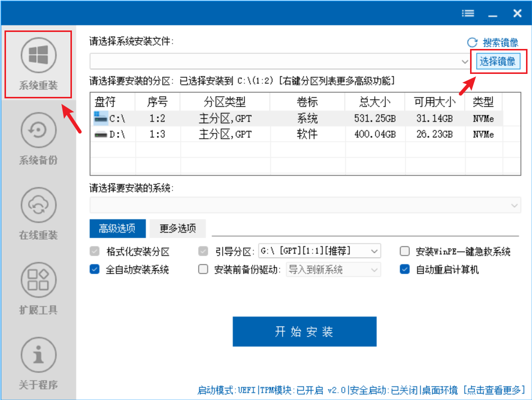Open the 引导分区 dropdown
This screenshot has width=532, height=400.
374,251
